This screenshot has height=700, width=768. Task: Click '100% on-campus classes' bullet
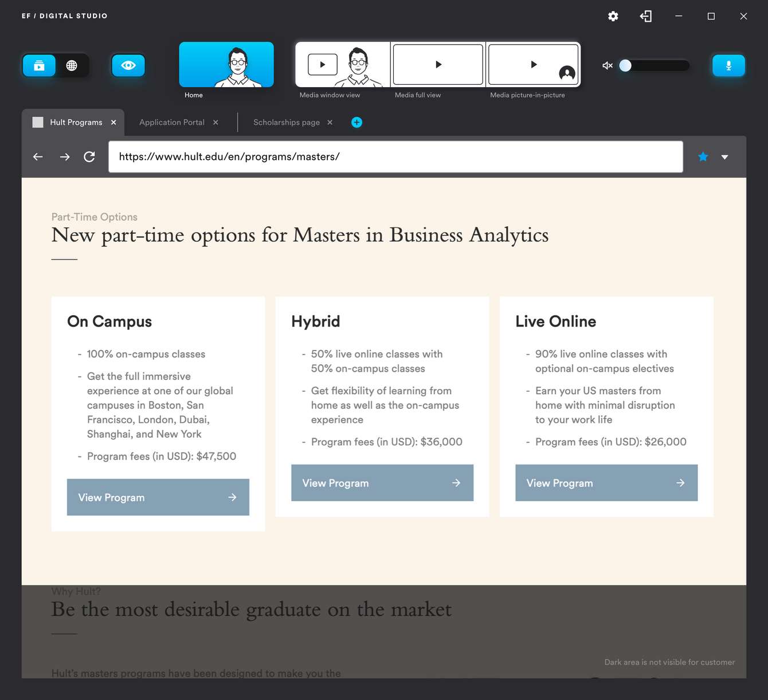click(146, 354)
